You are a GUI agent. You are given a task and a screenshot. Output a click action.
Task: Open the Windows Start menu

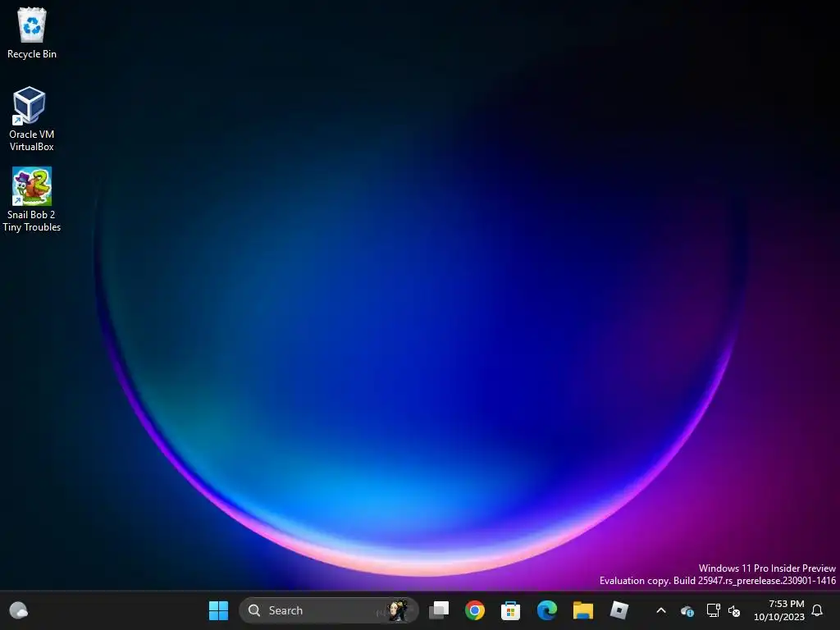pos(218,610)
